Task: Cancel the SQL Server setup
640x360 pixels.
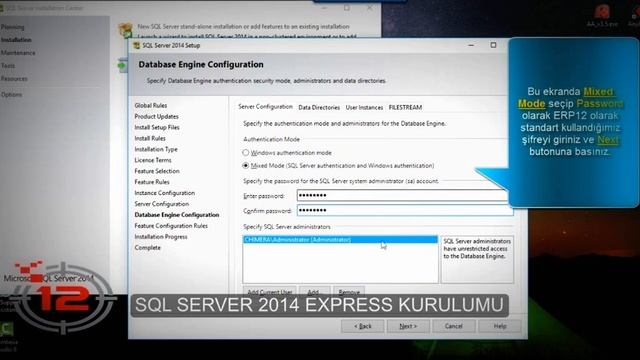Action: (x=453, y=326)
